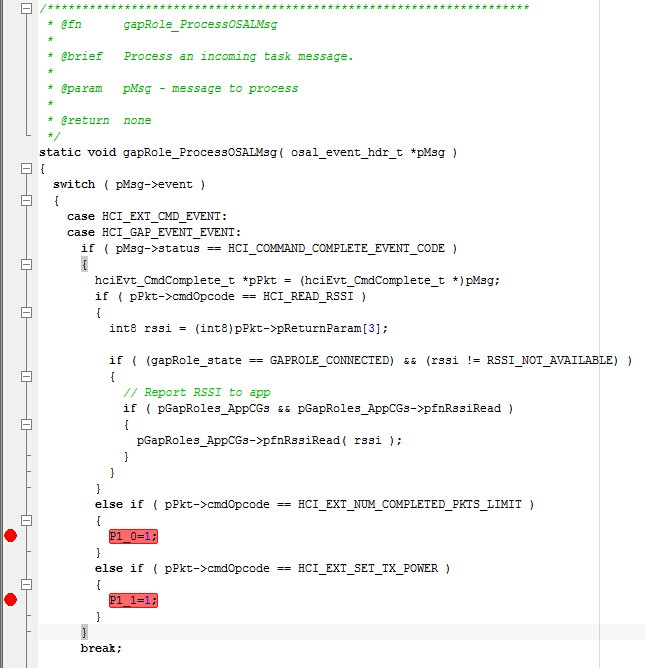Image resolution: width=646 pixels, height=668 pixels.
Task: Click the highlighted P1_0=1; statement
Action: pyautogui.click(x=133, y=536)
